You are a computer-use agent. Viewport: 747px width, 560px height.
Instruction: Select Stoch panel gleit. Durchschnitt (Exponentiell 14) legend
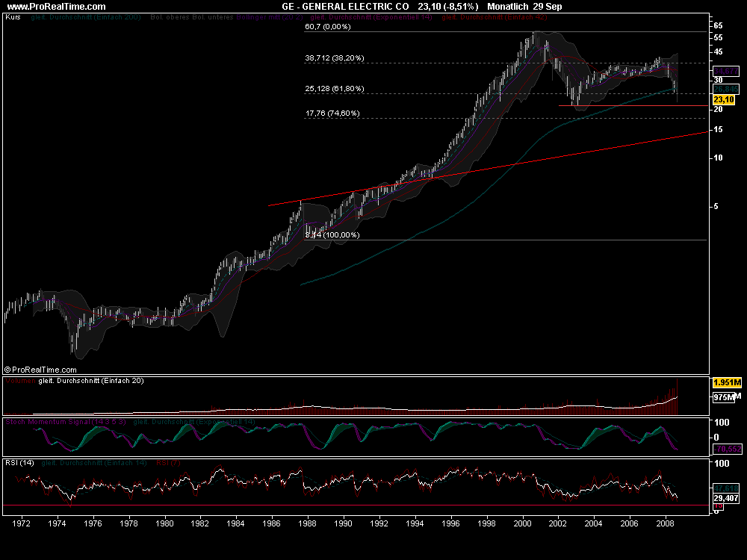[x=194, y=421]
